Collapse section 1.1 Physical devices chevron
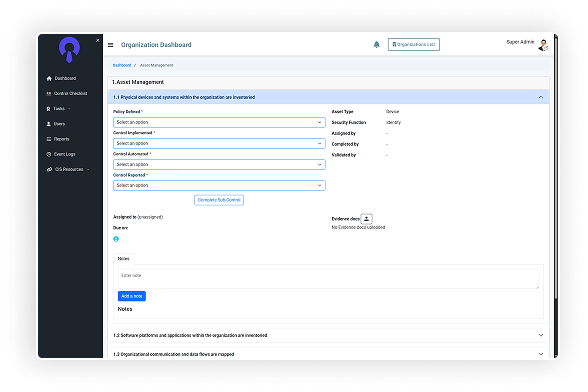This screenshot has height=392, width=588. [541, 97]
